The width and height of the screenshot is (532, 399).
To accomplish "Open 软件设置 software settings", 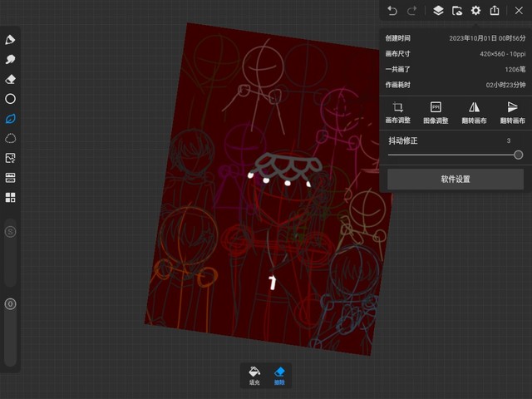I will pos(456,179).
